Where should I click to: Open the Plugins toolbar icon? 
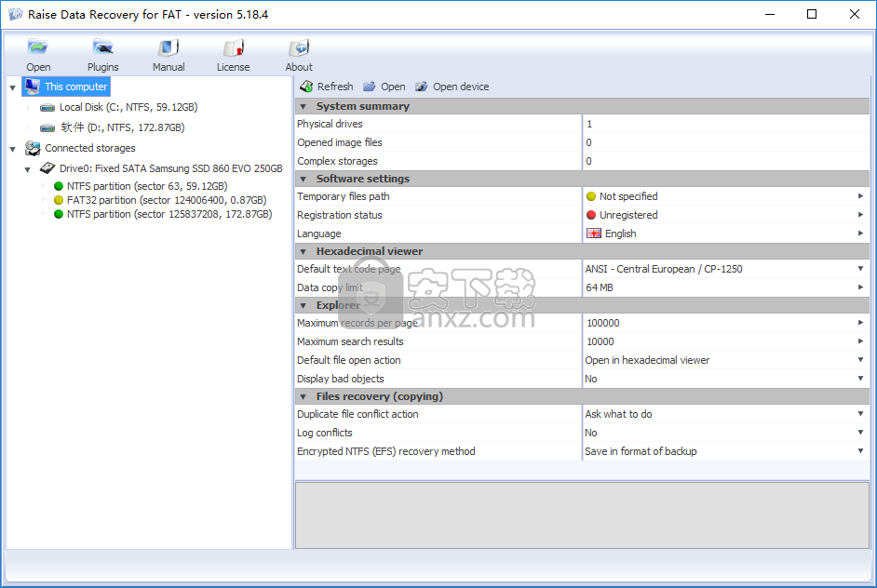[103, 47]
